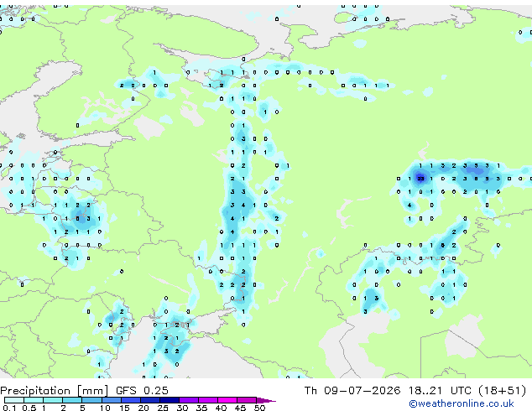Click the 0.5–1 mm legend color swatch
This screenshot has width=532, height=411.
(34, 400)
